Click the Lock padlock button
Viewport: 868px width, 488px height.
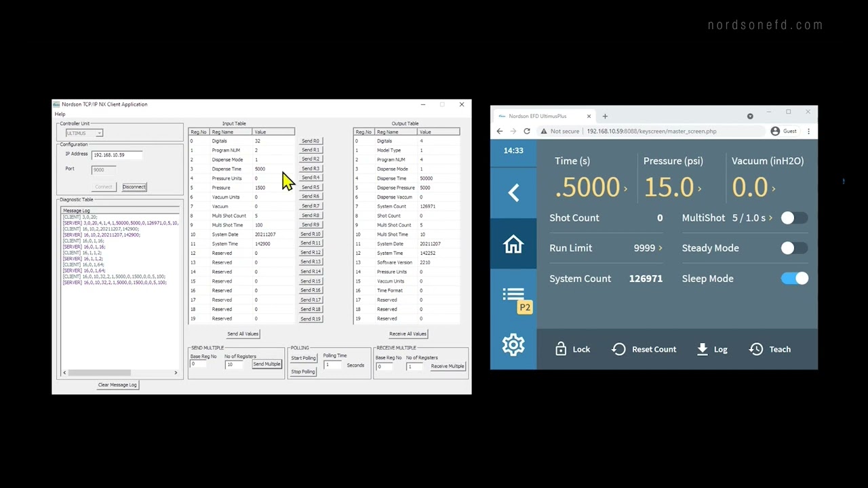click(x=572, y=349)
